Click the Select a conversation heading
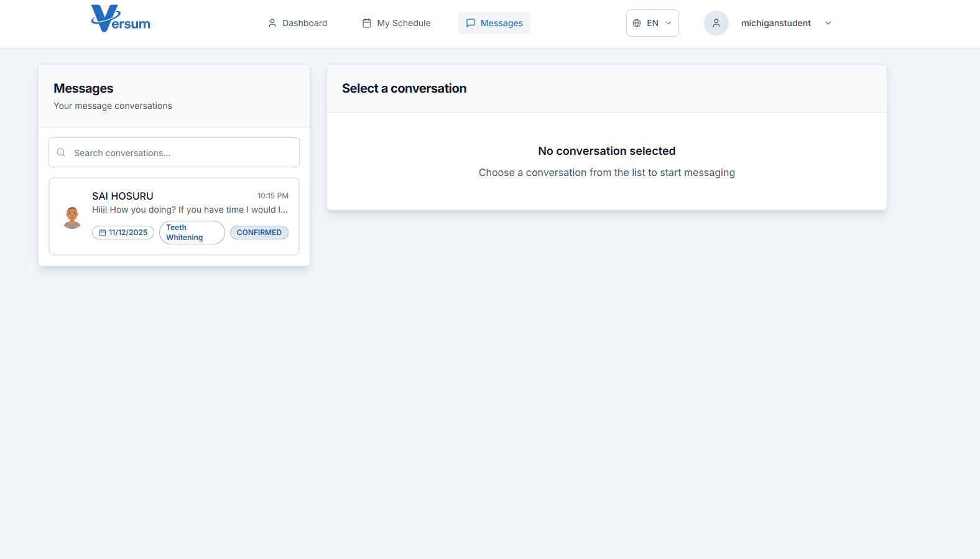Screen dimensions: 980x559 [404, 88]
